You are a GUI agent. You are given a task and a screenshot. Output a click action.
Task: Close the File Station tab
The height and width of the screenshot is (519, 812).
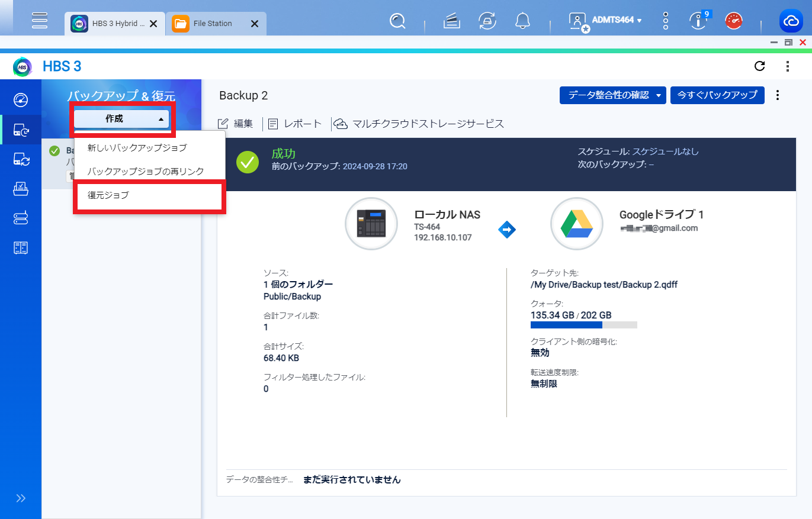[x=255, y=24]
